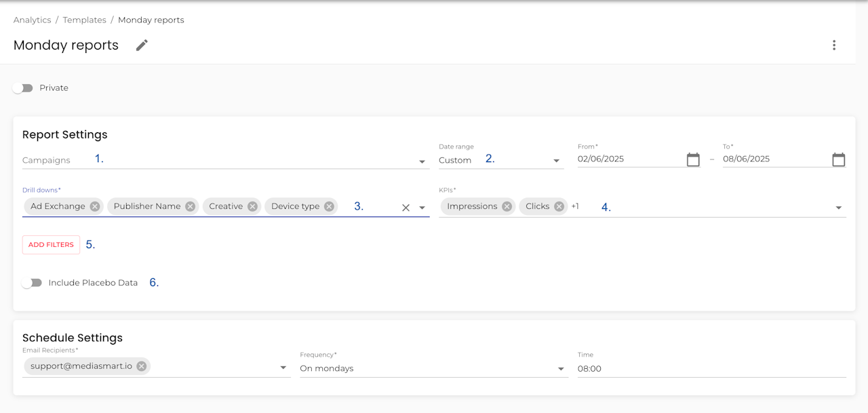This screenshot has width=868, height=413.
Task: Remove the Clicks KPI chip
Action: (x=559, y=207)
